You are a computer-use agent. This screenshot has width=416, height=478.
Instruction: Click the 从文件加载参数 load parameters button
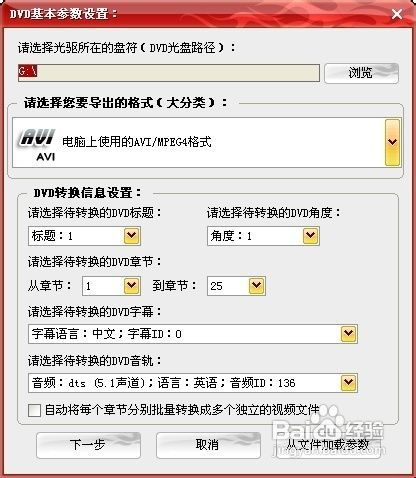tap(328, 445)
